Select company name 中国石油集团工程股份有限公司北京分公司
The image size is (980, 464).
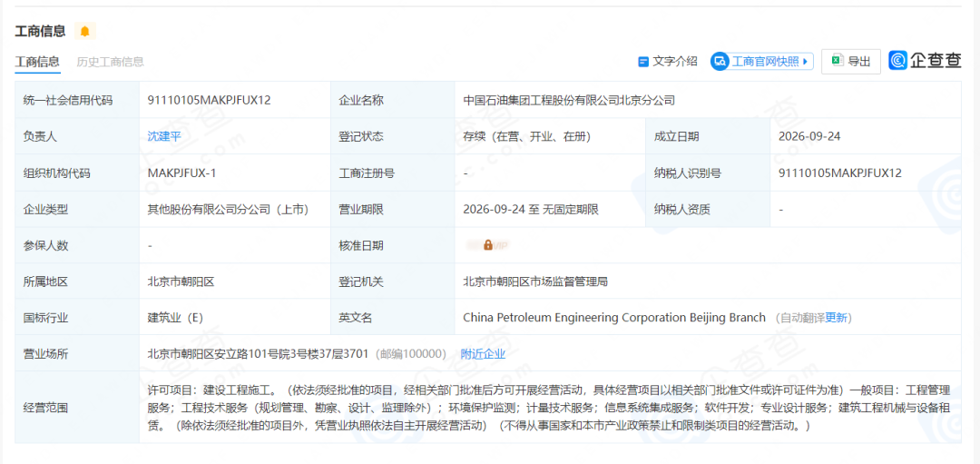click(569, 100)
